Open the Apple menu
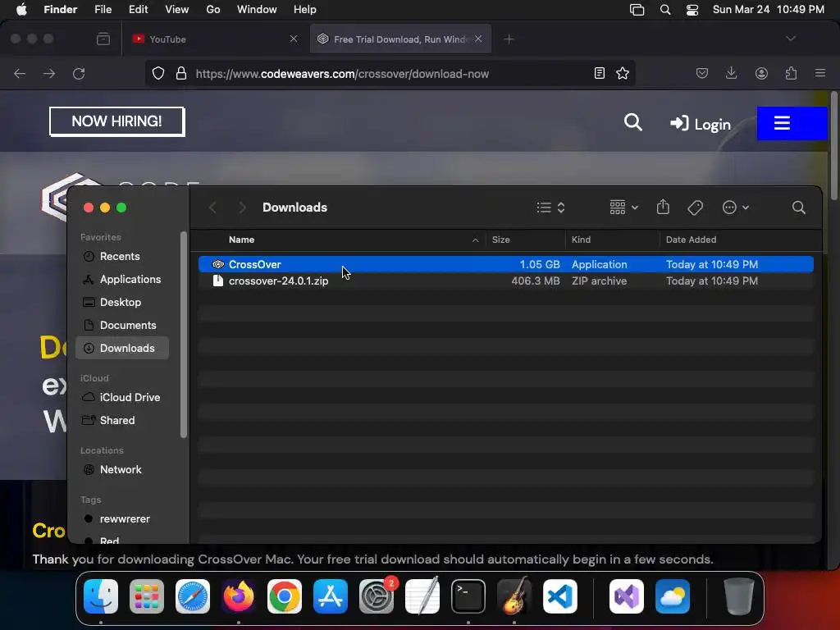Viewport: 840px width, 630px height. tap(21, 10)
